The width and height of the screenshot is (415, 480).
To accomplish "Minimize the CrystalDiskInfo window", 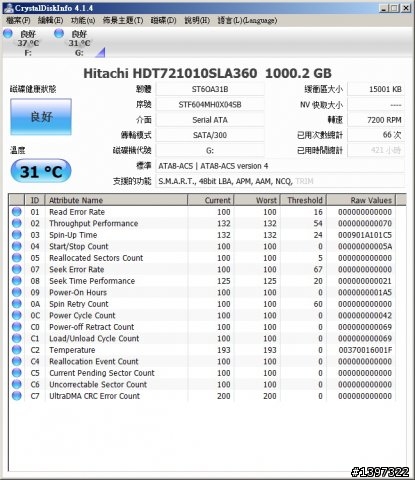I will pyautogui.click(x=384, y=8).
